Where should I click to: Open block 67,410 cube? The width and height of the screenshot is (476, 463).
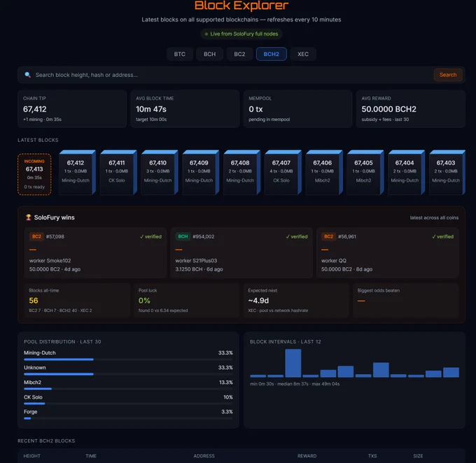click(160, 172)
